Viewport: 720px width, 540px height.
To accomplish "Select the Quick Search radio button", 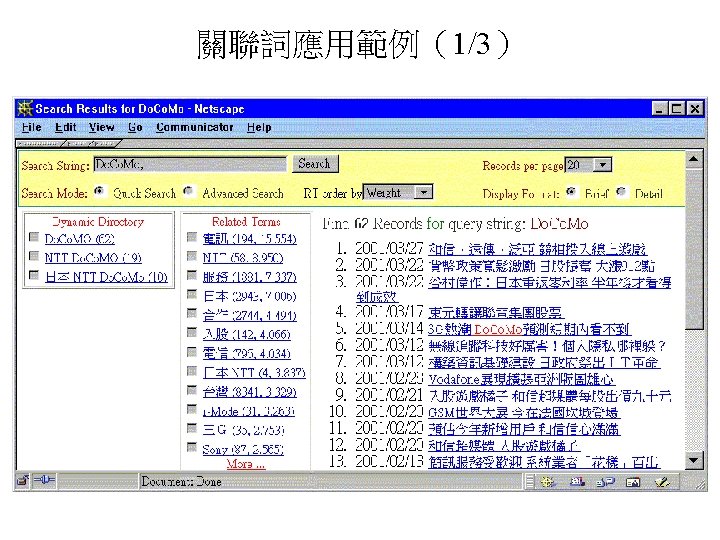I will pos(99,191).
